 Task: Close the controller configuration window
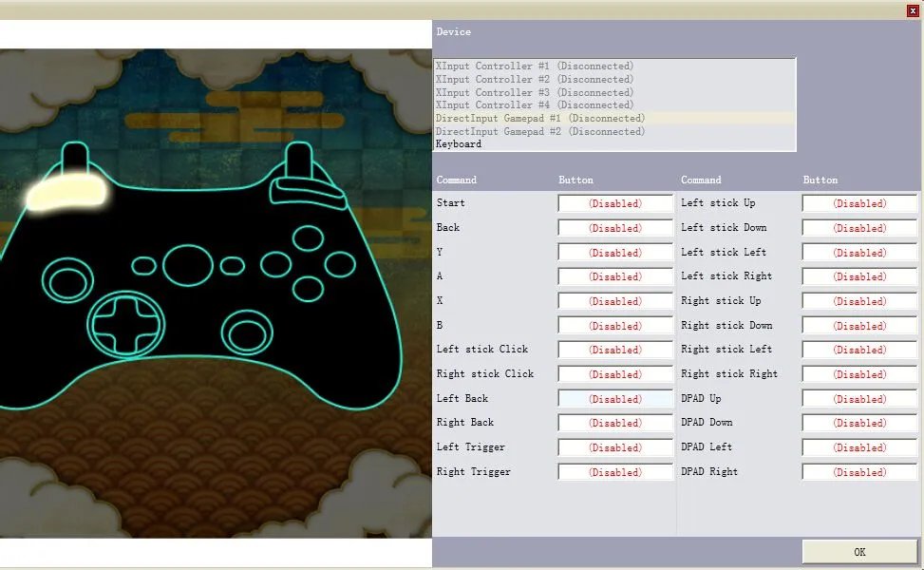(914, 9)
